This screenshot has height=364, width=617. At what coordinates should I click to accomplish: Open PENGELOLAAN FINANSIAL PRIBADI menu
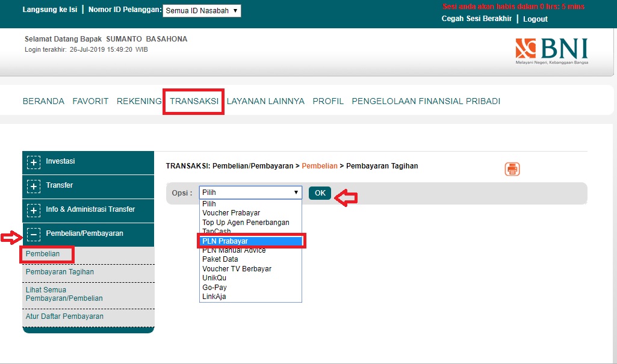pyautogui.click(x=426, y=101)
